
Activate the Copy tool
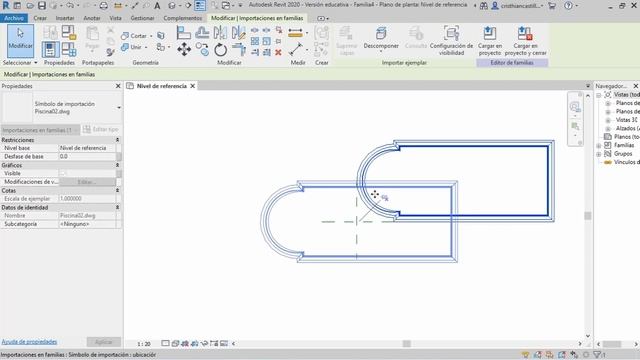pyautogui.click(x=202, y=49)
